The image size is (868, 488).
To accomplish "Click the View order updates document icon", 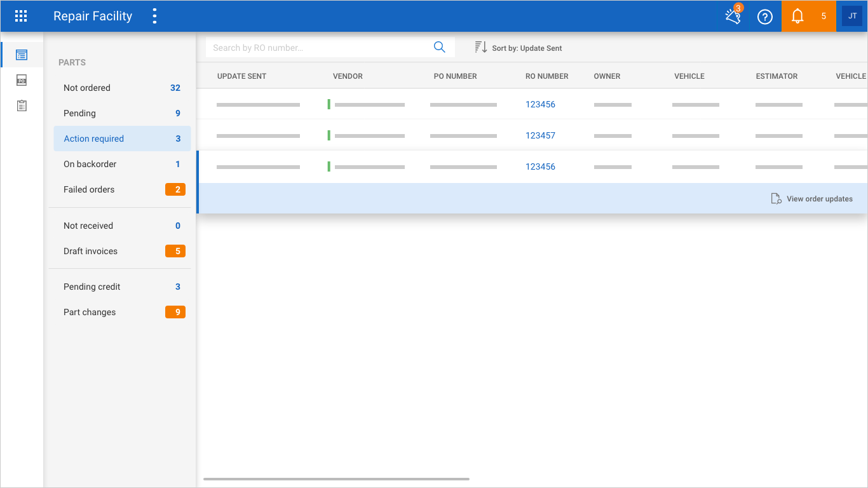I will click(x=776, y=199).
